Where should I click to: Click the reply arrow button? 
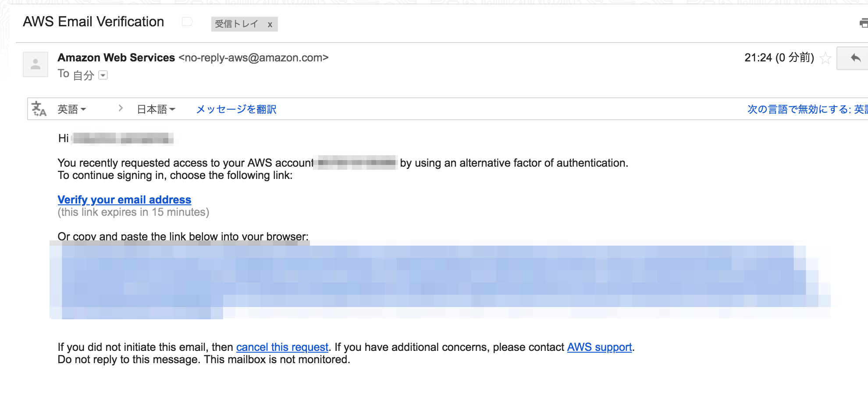(x=854, y=58)
